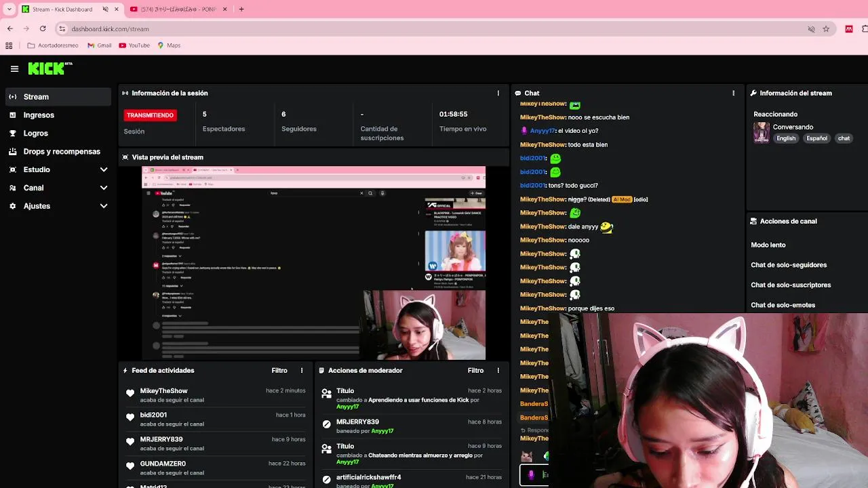Open bidi2001 in the activity feed

[x=153, y=415]
